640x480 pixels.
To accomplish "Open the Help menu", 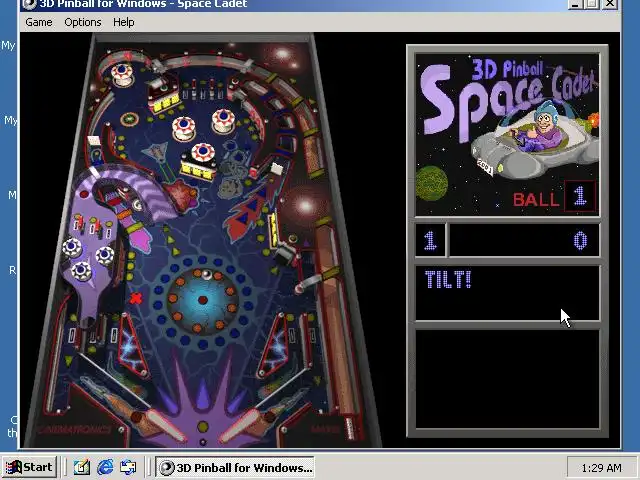I will click(x=124, y=22).
